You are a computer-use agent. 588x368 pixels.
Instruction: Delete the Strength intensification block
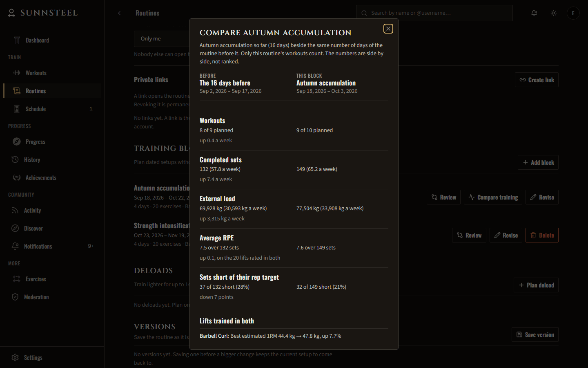[542, 235]
